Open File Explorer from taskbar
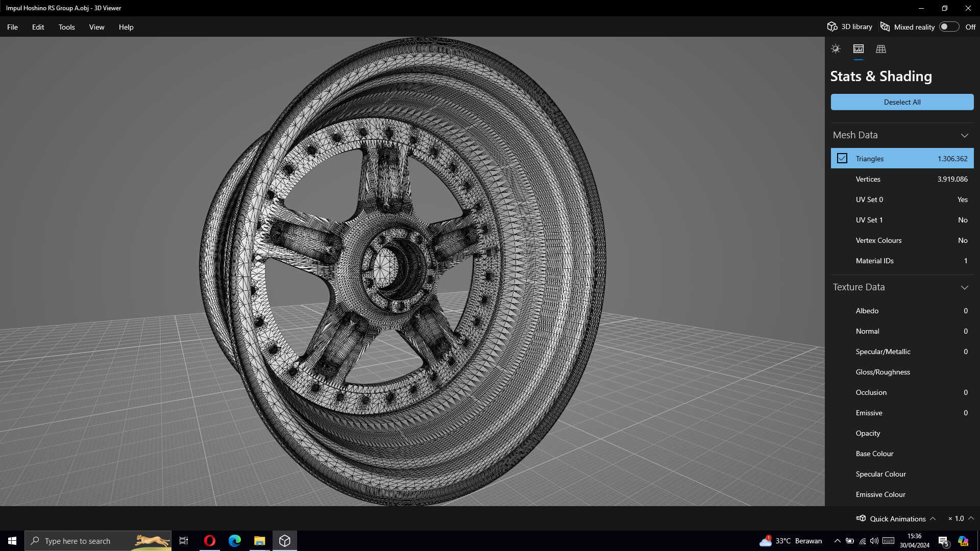The height and width of the screenshot is (551, 980). 259,541
